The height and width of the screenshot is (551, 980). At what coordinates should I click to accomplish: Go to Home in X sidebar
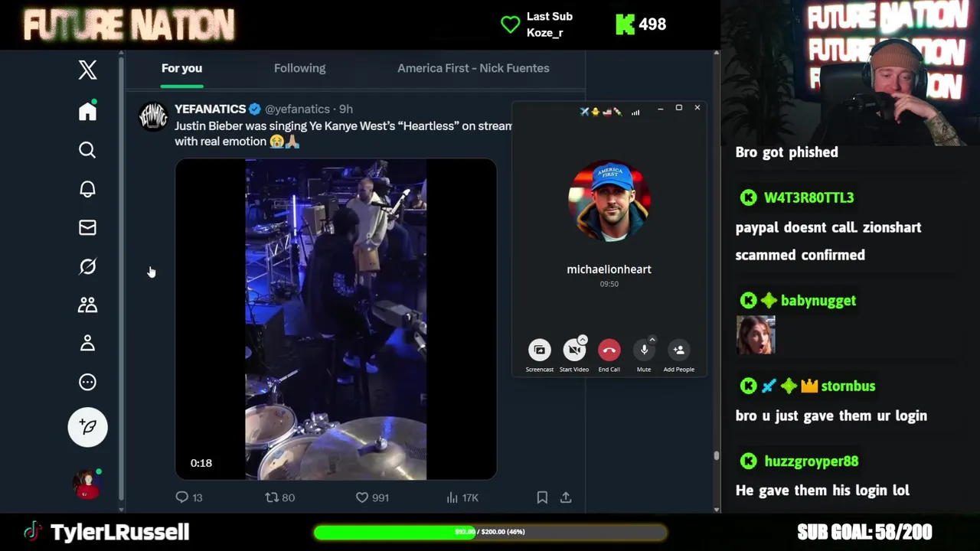coord(87,111)
